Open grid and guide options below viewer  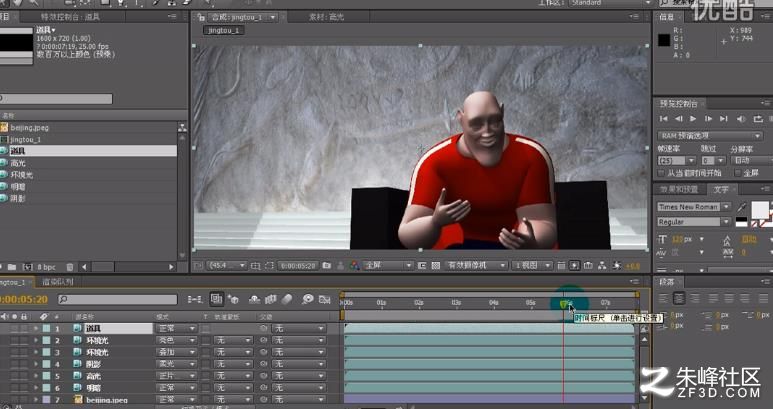pyautogui.click(x=255, y=266)
